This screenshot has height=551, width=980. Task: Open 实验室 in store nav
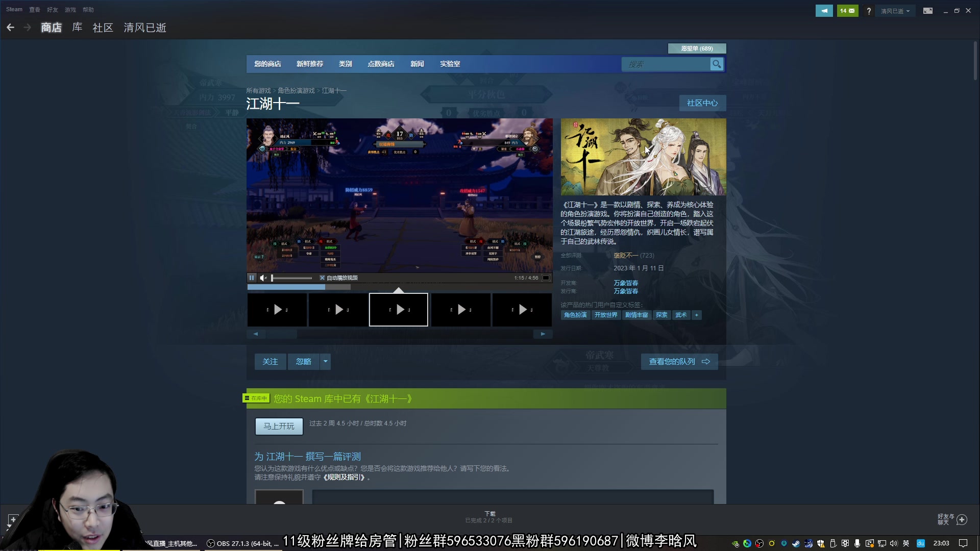(x=450, y=64)
